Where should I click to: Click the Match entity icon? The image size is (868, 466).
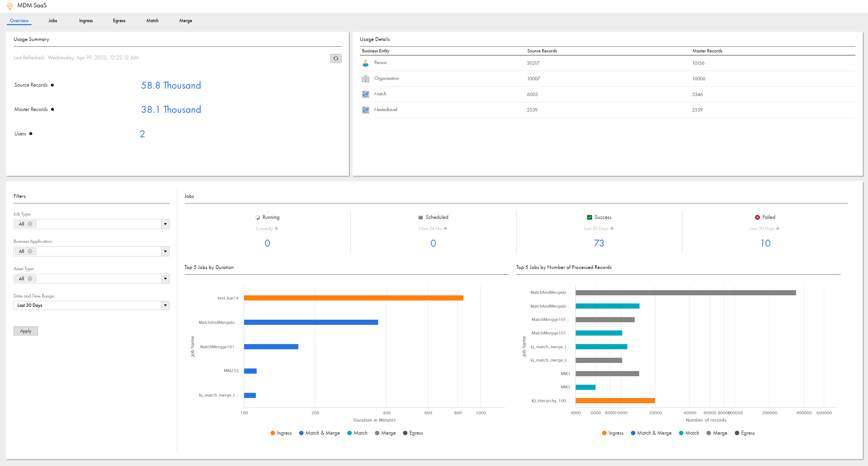tap(365, 94)
